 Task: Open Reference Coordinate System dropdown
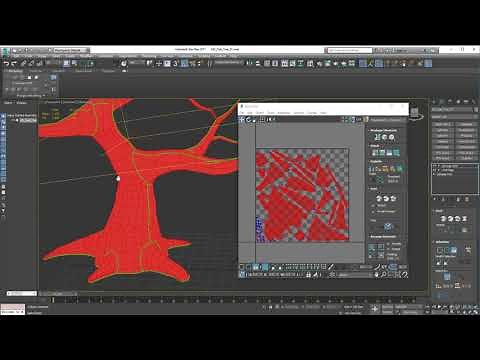[137, 63]
